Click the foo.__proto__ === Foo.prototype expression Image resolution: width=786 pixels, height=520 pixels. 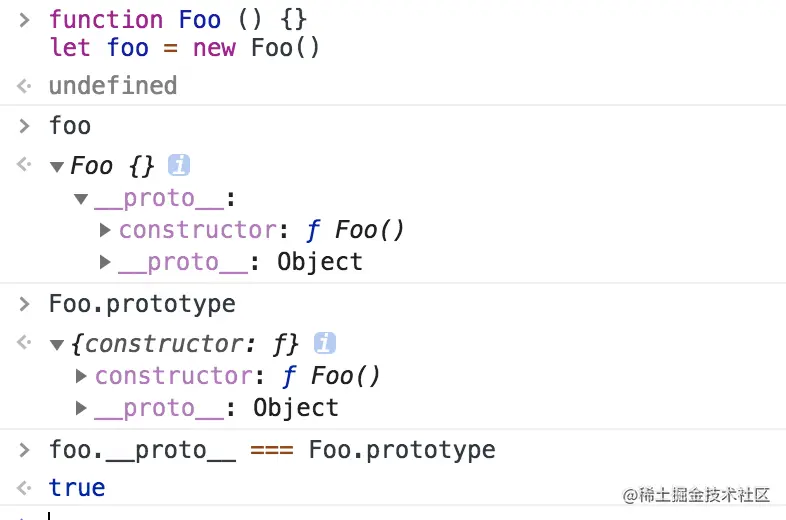272,450
